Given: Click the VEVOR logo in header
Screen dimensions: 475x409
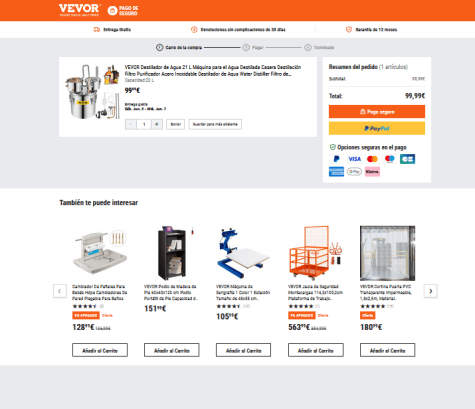Looking at the screenshot, I should tap(80, 10).
